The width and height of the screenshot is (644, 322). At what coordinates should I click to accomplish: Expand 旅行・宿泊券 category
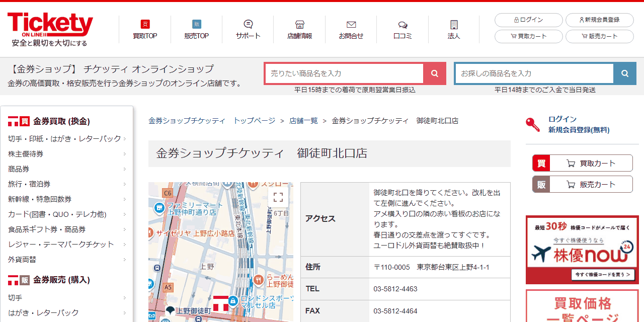point(67,184)
